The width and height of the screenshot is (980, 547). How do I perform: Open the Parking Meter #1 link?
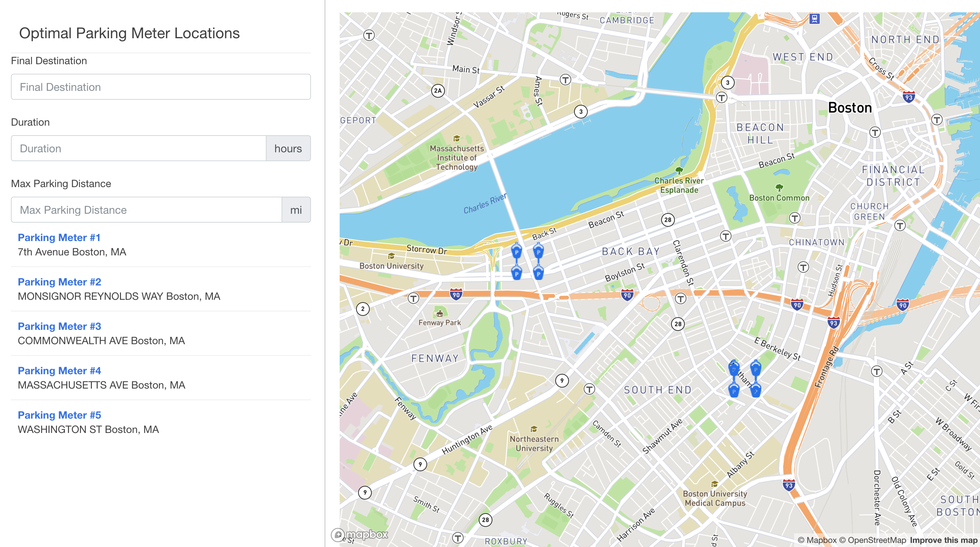coord(59,238)
